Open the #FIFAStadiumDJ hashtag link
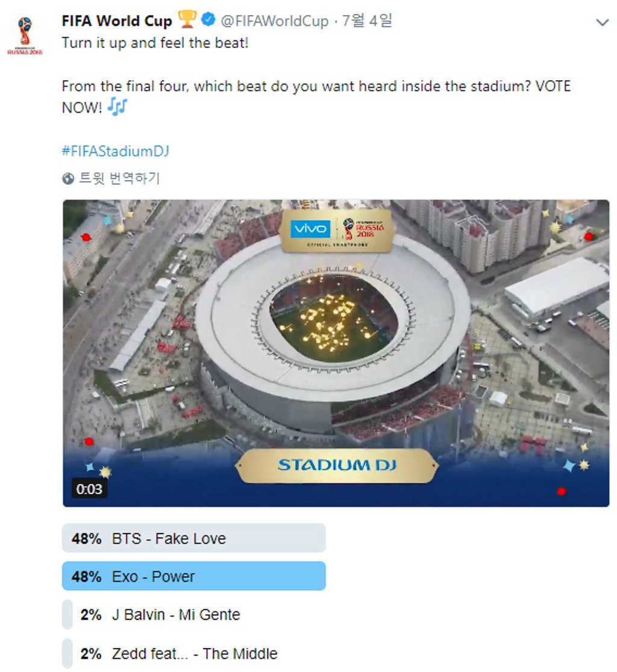Image resolution: width=617 pixels, height=672 pixels. pos(115,151)
